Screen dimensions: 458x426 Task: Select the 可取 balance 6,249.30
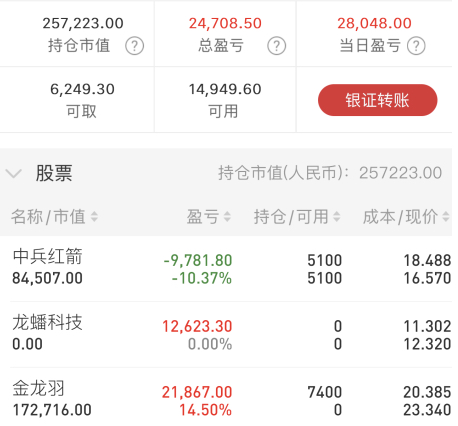[x=82, y=89]
